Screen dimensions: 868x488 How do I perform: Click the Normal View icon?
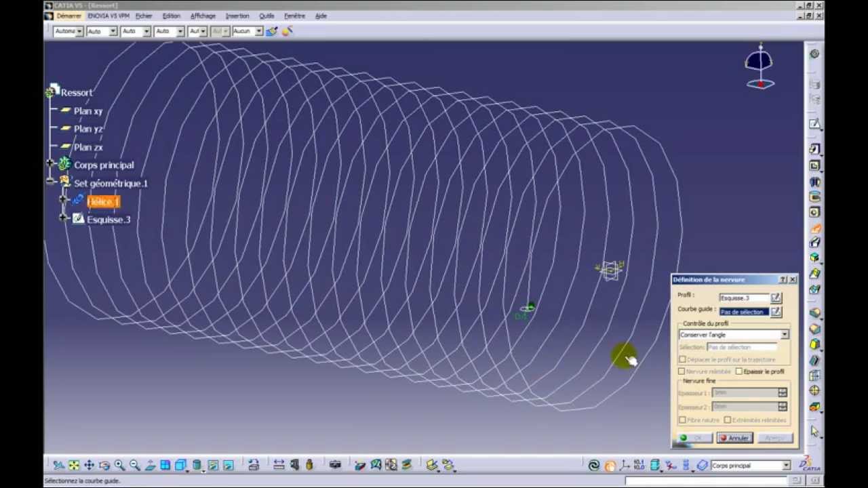[x=150, y=465]
